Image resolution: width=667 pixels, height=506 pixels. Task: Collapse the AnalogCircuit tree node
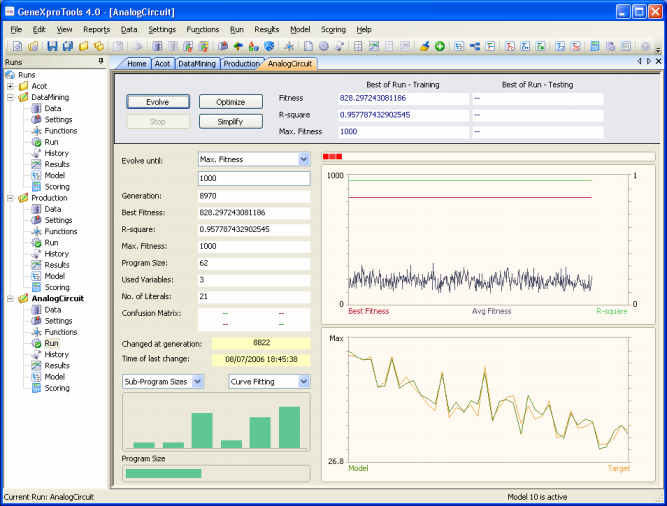(x=10, y=299)
